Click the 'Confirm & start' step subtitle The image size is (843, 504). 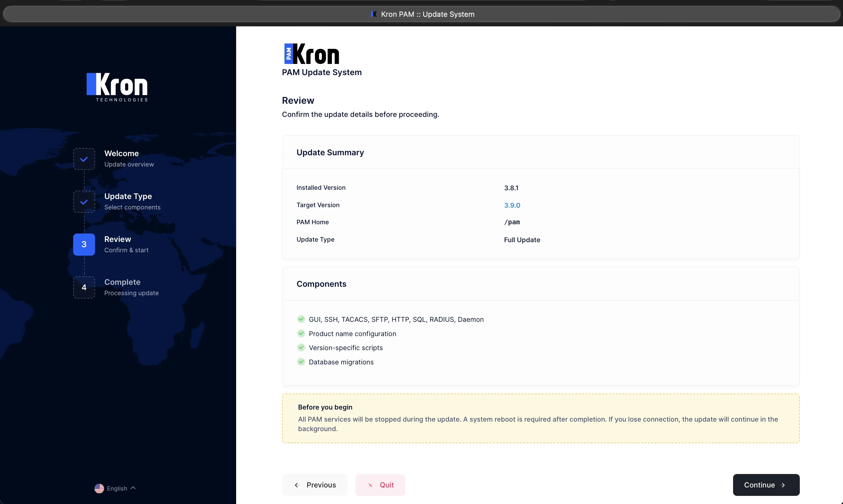pyautogui.click(x=126, y=250)
